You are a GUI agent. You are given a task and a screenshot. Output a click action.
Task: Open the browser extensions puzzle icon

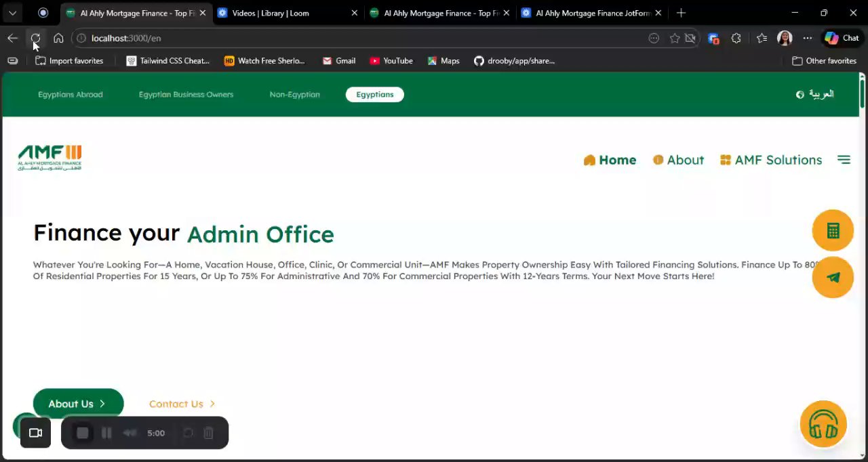pyautogui.click(x=736, y=38)
